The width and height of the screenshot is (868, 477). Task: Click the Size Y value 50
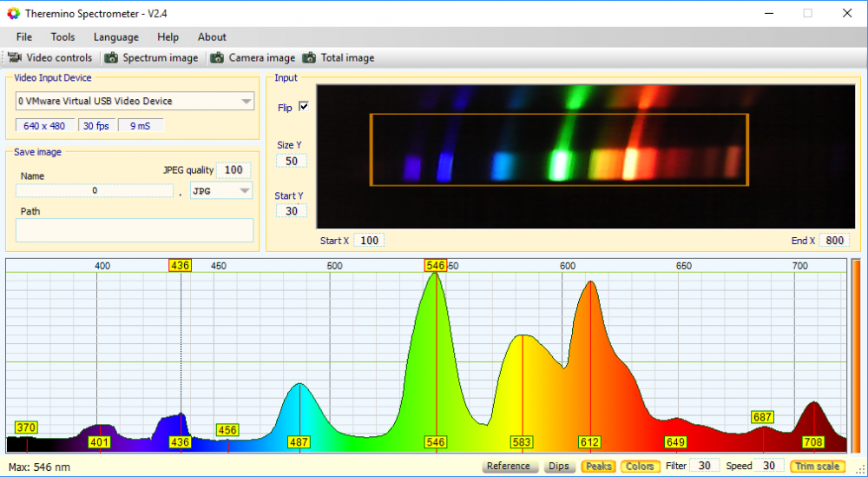pyautogui.click(x=292, y=162)
